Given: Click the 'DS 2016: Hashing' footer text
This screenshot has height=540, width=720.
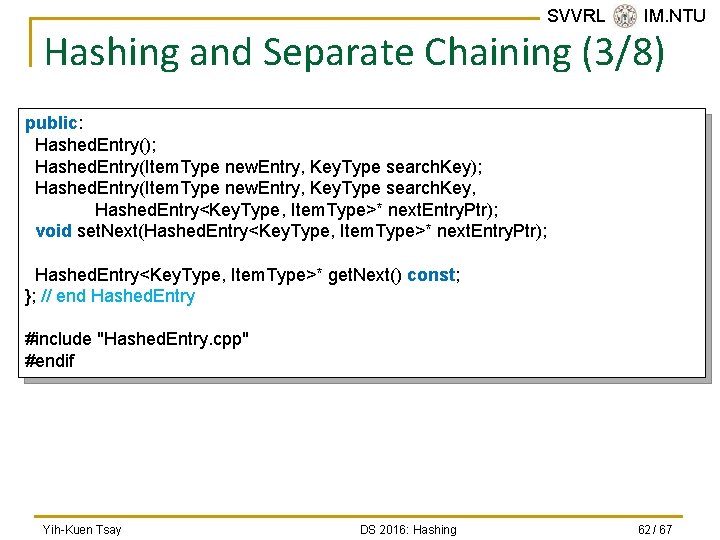Looking at the screenshot, I should point(408,529).
